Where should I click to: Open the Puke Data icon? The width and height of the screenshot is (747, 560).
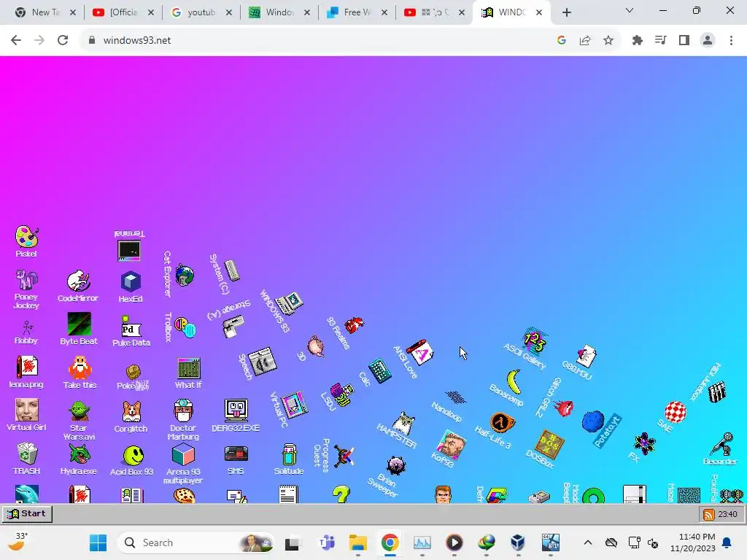click(x=131, y=327)
